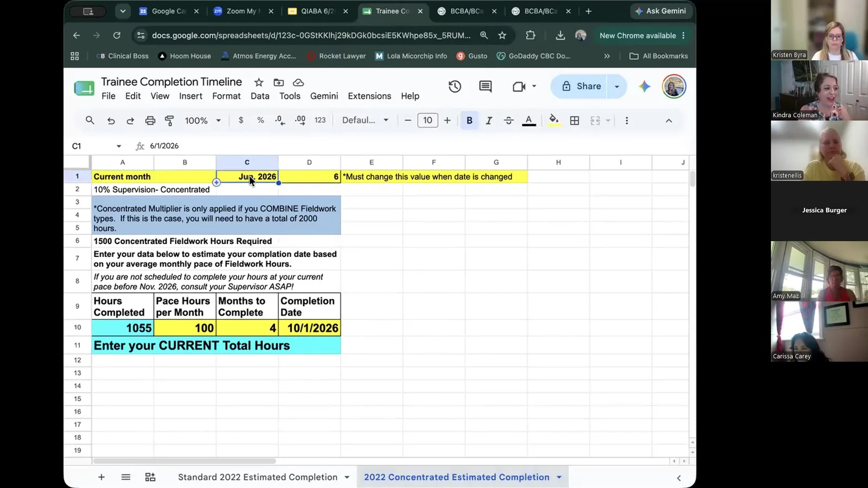
Task: Open the fill color paint bucket
Action: pyautogui.click(x=554, y=120)
